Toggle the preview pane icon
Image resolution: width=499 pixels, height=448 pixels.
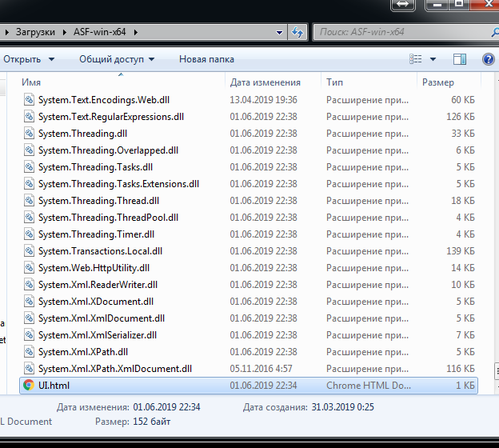(460, 59)
